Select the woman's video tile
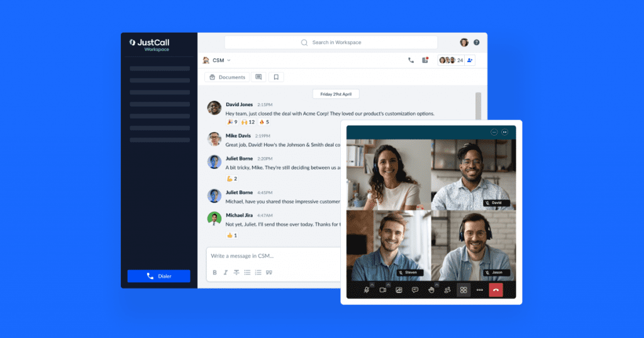Image resolution: width=644 pixels, height=338 pixels. coord(389,175)
